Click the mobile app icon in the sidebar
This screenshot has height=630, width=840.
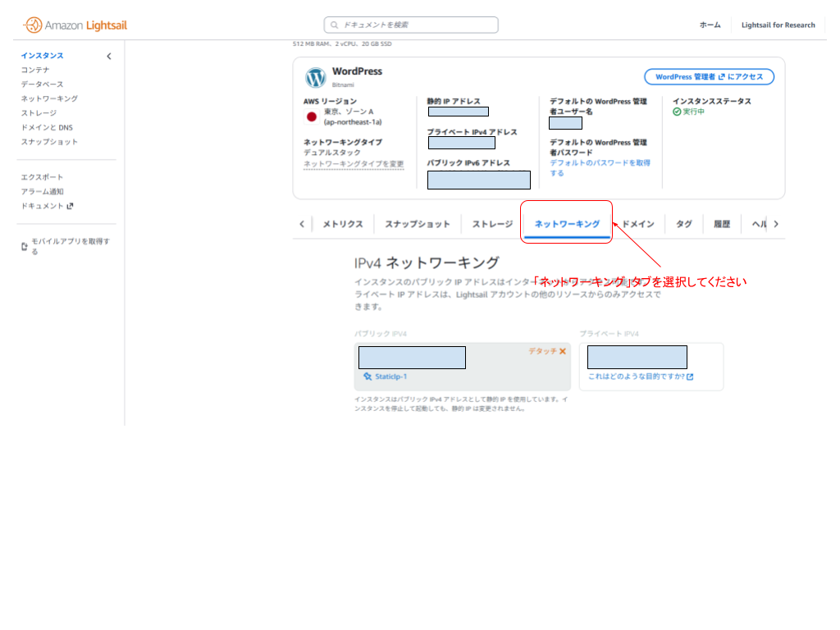pyautogui.click(x=23, y=244)
